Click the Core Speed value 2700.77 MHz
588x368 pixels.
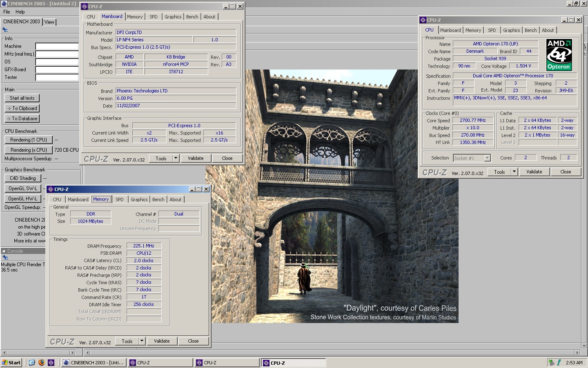pyautogui.click(x=473, y=121)
